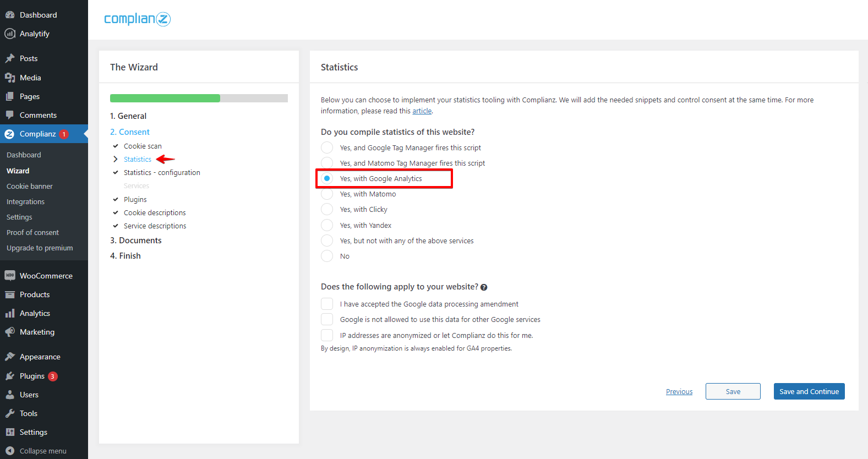Open Proof of consent submenu item
The width and height of the screenshot is (868, 459).
coord(32,233)
